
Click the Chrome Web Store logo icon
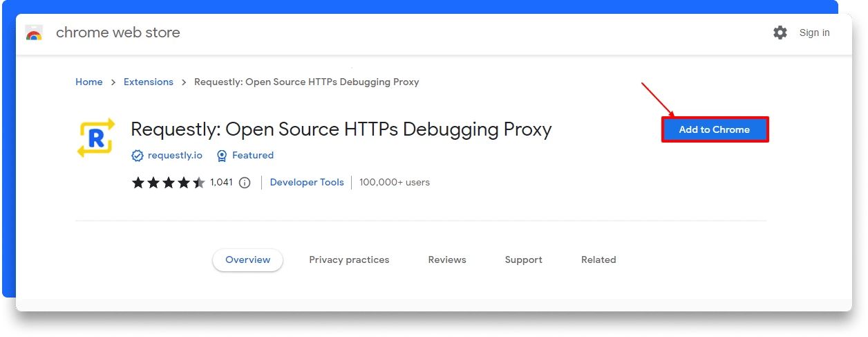(x=34, y=33)
